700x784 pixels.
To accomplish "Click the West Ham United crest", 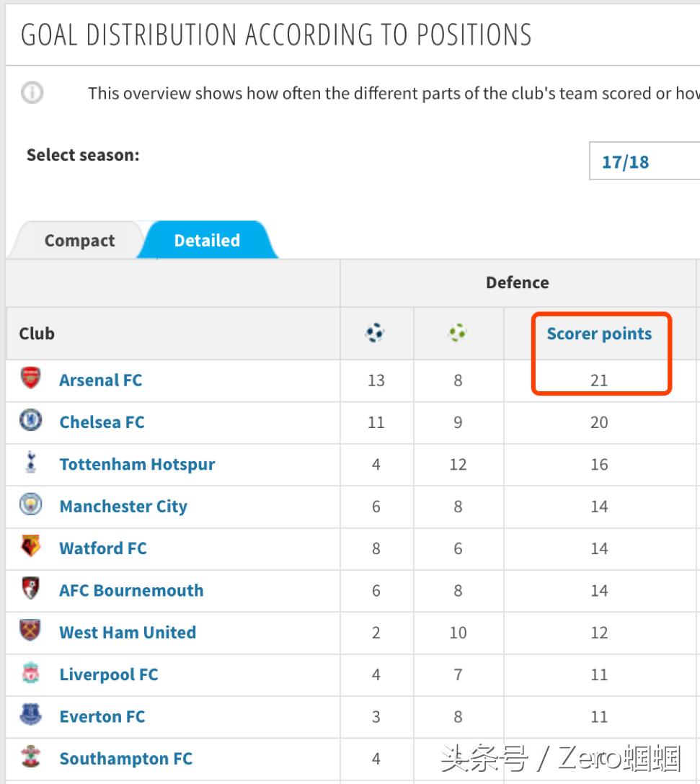I will pyautogui.click(x=30, y=631).
